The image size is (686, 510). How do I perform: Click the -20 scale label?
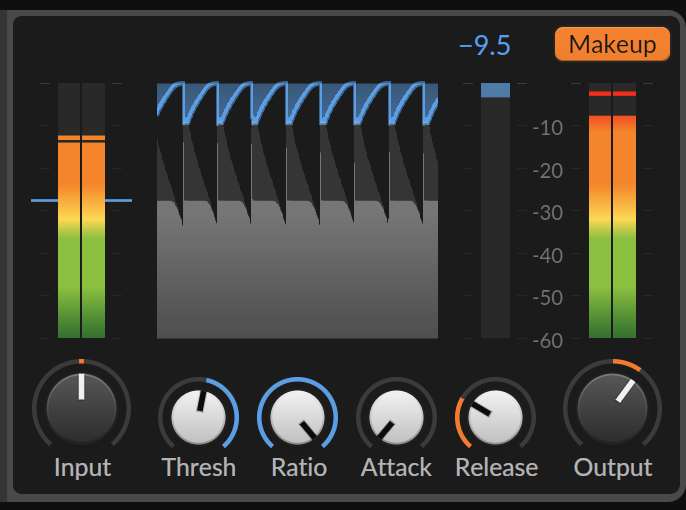(548, 171)
